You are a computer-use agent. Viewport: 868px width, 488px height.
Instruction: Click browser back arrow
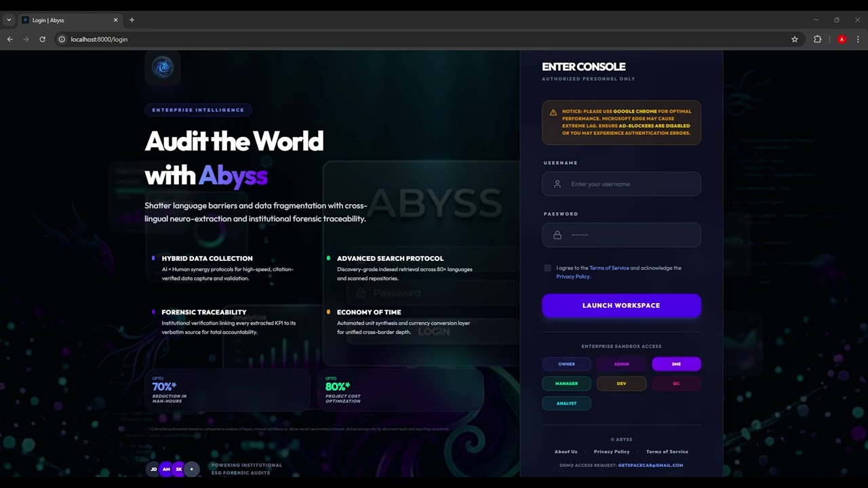tap(10, 39)
